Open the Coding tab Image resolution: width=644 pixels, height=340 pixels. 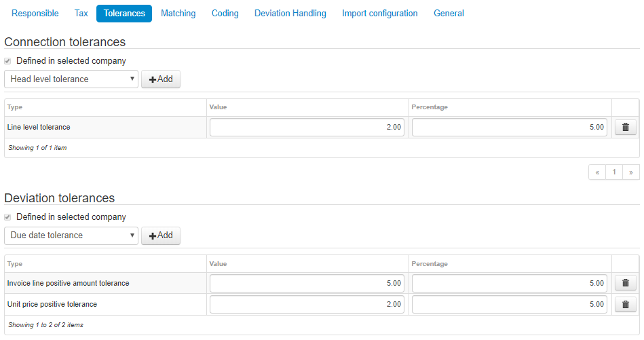[225, 13]
